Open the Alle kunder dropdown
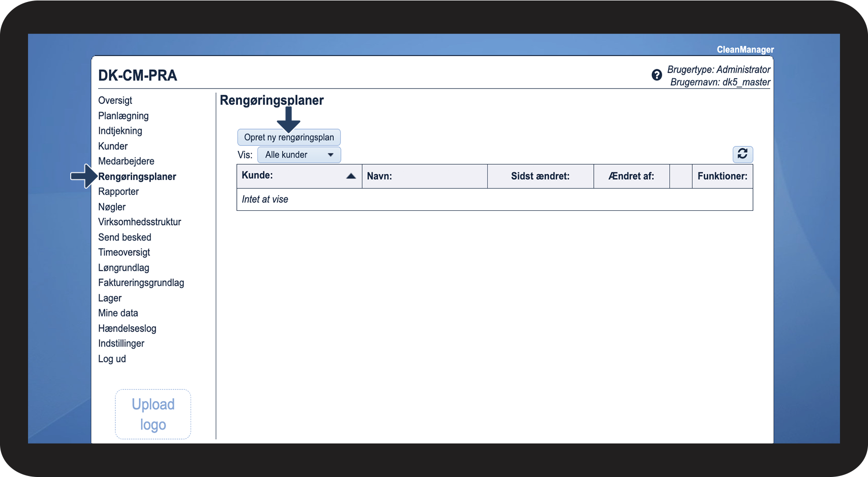Screen dimensions: 868x477 pos(299,155)
